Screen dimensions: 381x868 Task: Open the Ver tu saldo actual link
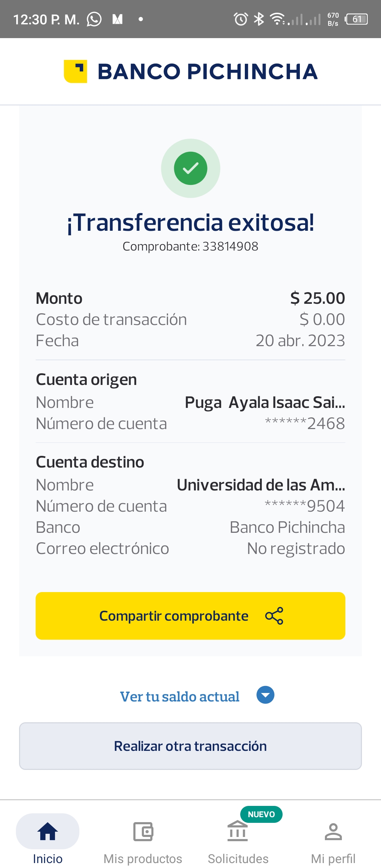180,697
